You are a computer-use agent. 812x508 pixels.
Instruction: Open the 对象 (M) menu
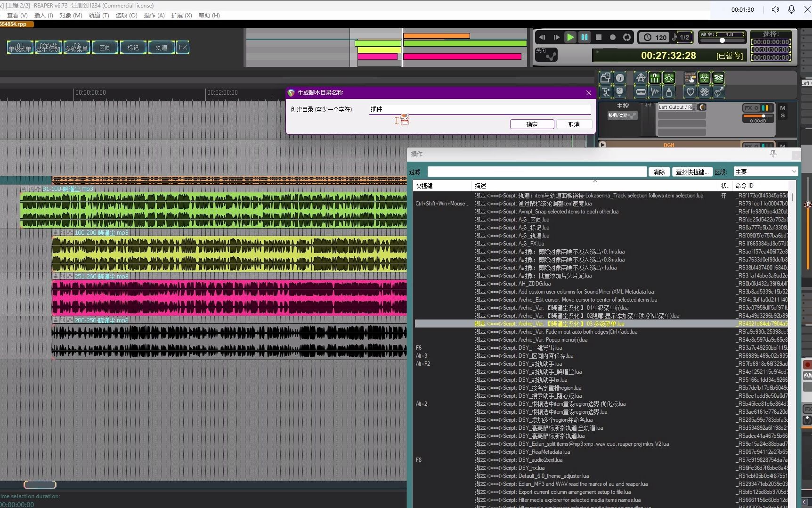(x=71, y=15)
